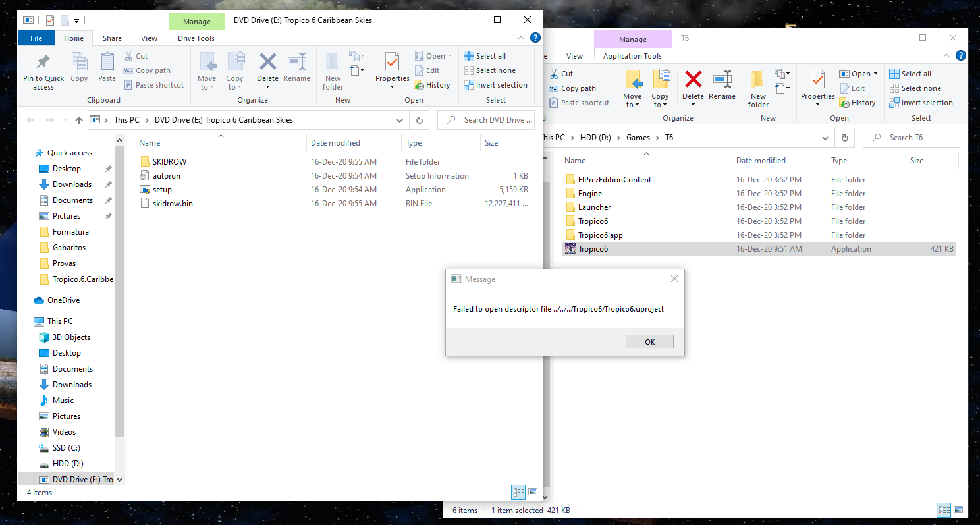Click Pin to Quick access in DVD Drive window
Screen dimensions: 980x525
pyautogui.click(x=43, y=72)
